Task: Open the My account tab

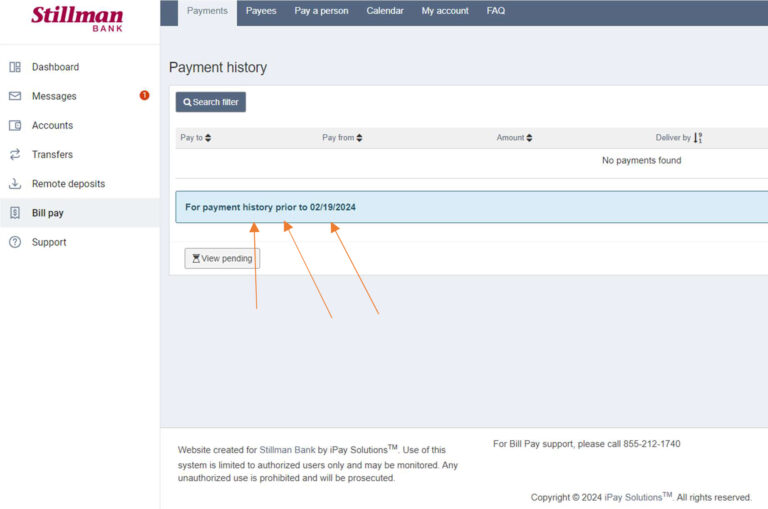Action: (445, 11)
